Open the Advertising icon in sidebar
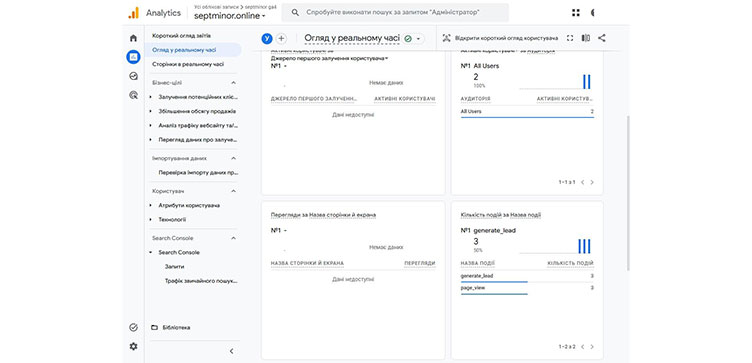752x363 pixels. point(133,95)
